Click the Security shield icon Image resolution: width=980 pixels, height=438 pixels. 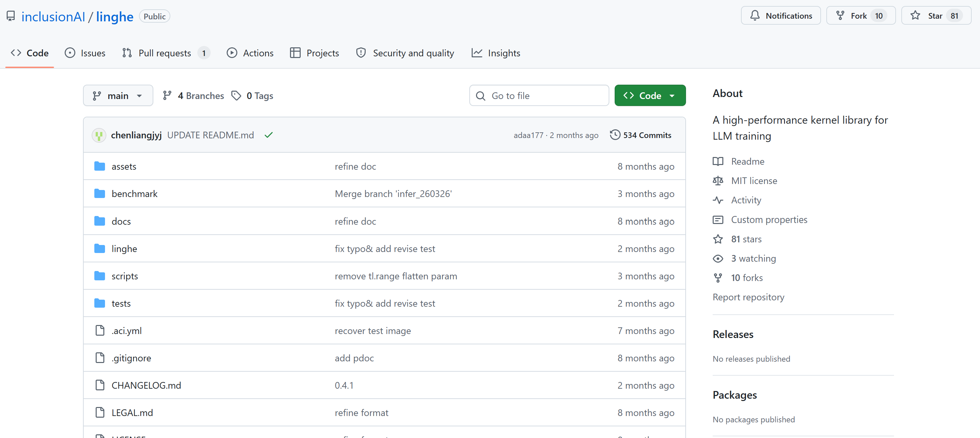coord(361,53)
